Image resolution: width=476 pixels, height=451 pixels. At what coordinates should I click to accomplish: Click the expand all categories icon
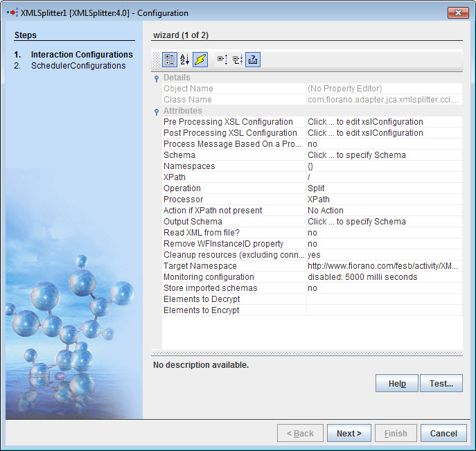click(222, 60)
